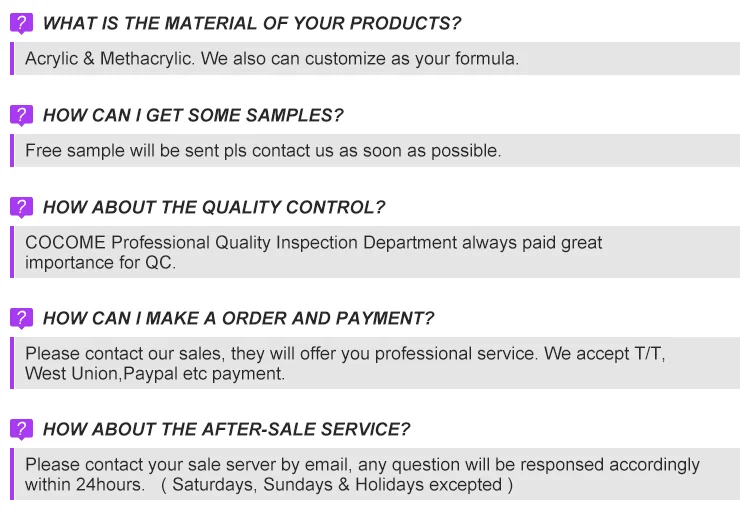The height and width of the screenshot is (519, 750).
Task: Click the 'What is the material of your products?' heading
Action: (252, 23)
